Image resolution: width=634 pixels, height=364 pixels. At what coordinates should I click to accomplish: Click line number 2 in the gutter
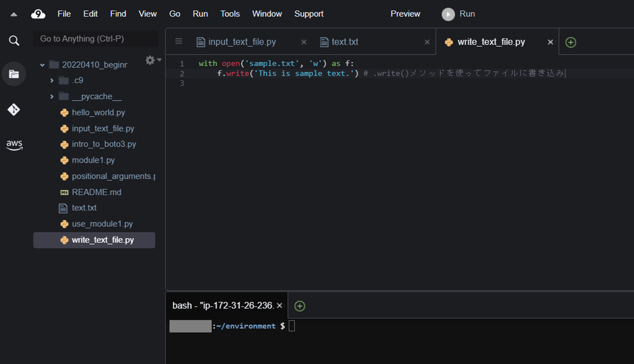(182, 74)
